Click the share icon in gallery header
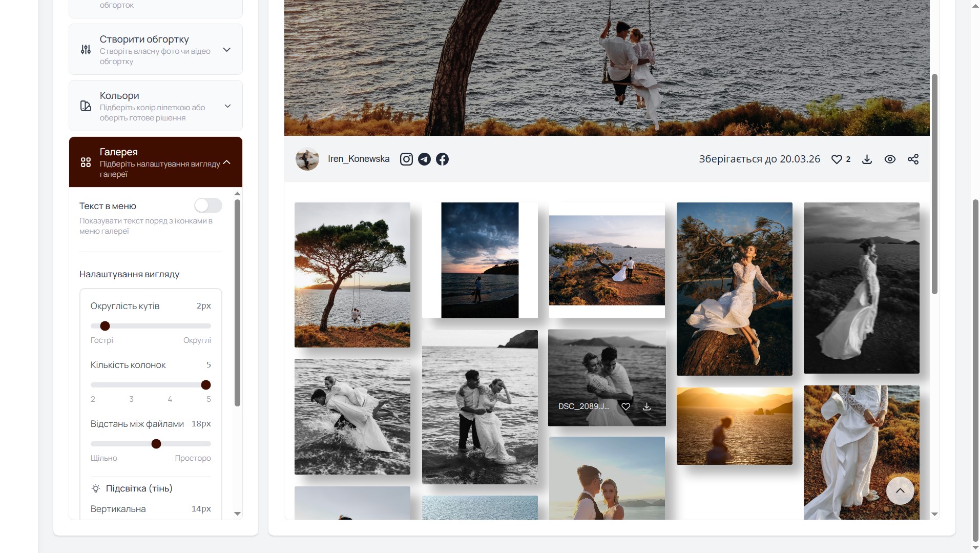Screen dimensions: 980x553 (x=913, y=159)
